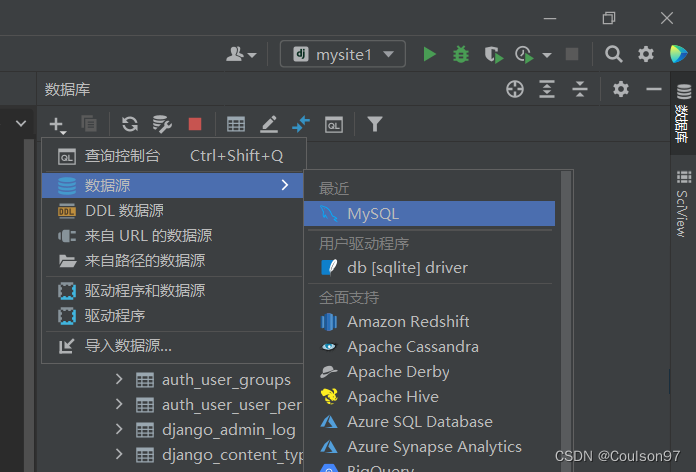Click the stop square in the main toolbar
This screenshot has width=696, height=472.
(x=572, y=54)
